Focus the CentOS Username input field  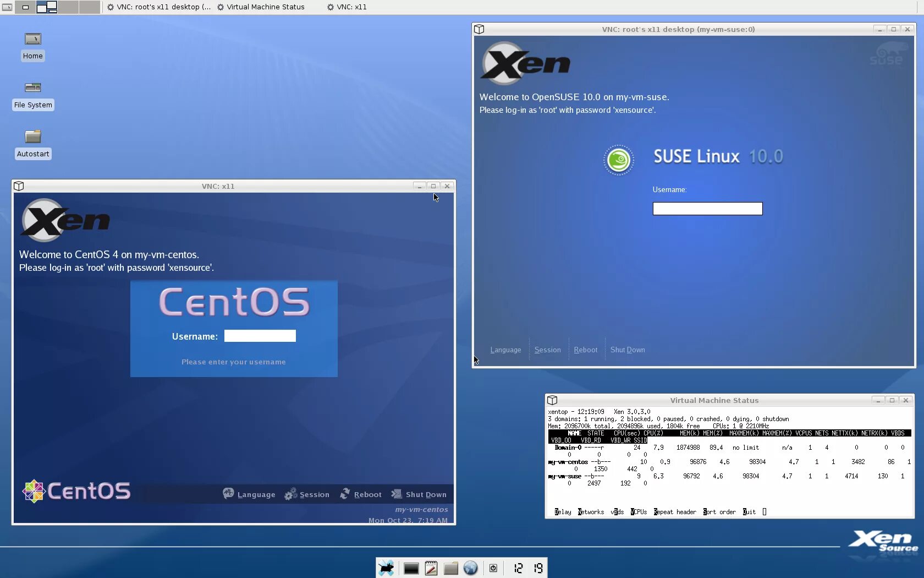click(260, 336)
